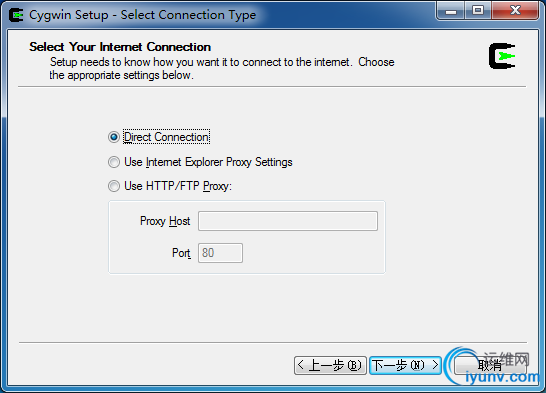The width and height of the screenshot is (546, 393).
Task: Minimize the Cygwin Setup window
Action: point(451,11)
